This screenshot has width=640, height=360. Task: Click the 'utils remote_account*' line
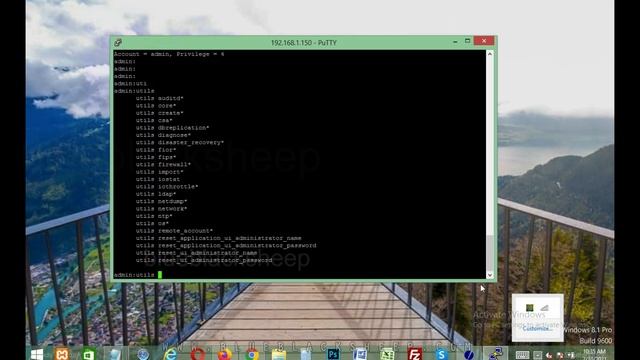(175, 231)
